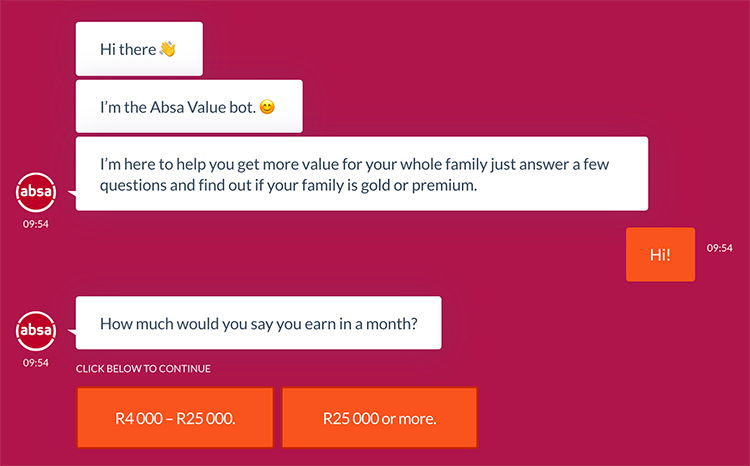Click the Absa avatar beside the income question

[x=36, y=330]
